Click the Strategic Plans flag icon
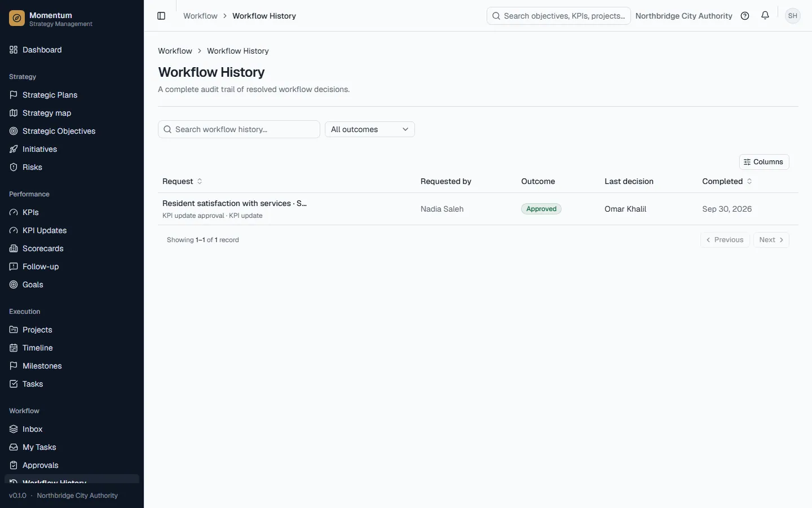The image size is (812, 508). (x=14, y=95)
